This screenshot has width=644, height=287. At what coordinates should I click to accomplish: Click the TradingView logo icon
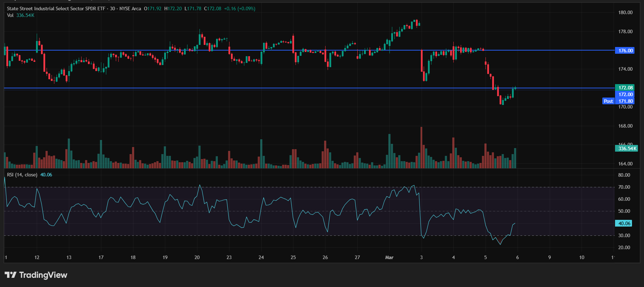11,275
